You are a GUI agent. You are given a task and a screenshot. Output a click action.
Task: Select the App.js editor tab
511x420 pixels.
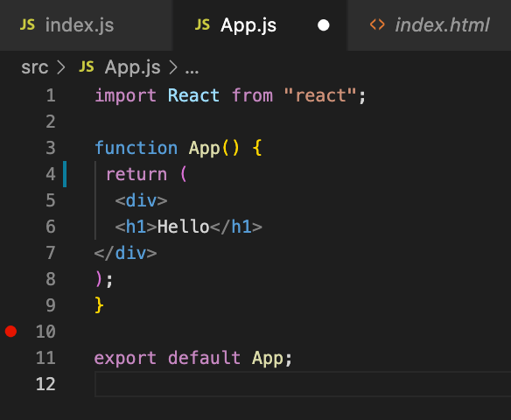click(260, 25)
